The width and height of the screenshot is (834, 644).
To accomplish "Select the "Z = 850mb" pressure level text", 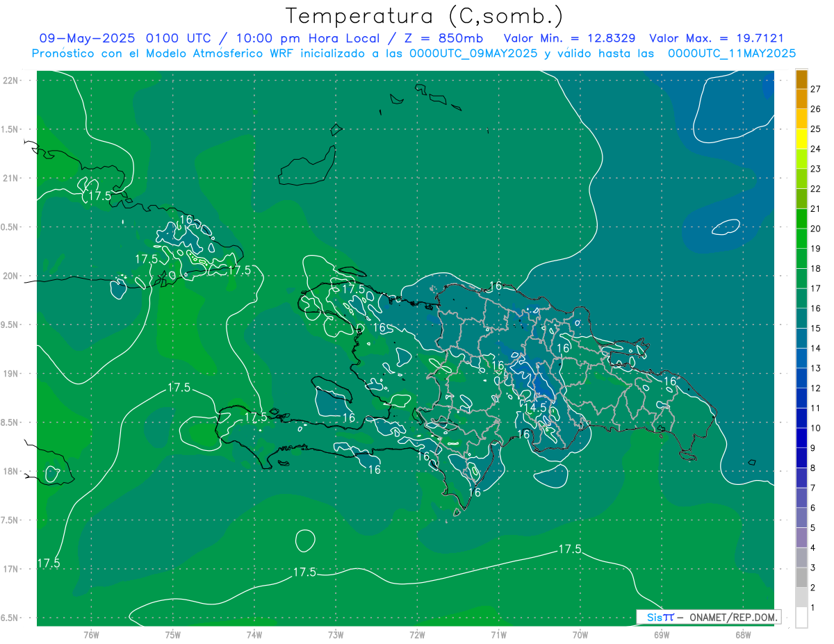I will [444, 38].
